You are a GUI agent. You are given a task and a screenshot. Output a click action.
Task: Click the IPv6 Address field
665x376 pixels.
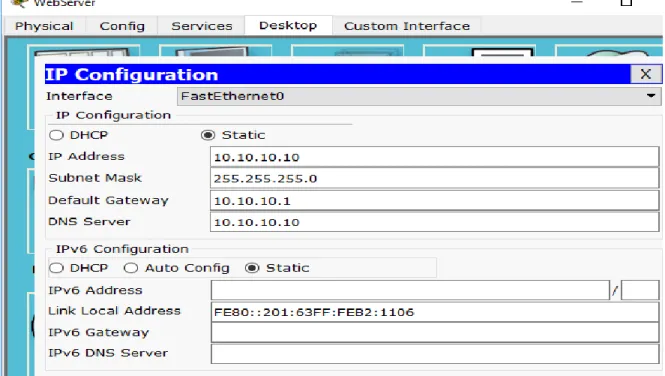click(410, 290)
